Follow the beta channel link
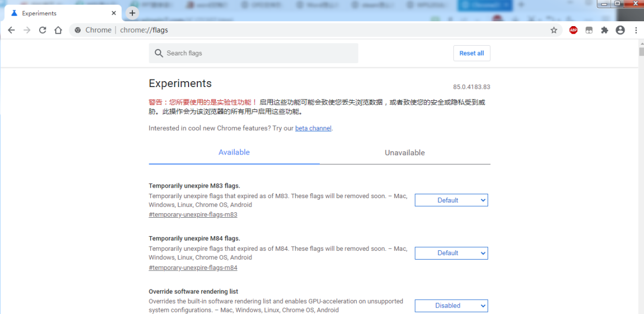644x314 pixels. pyautogui.click(x=313, y=128)
